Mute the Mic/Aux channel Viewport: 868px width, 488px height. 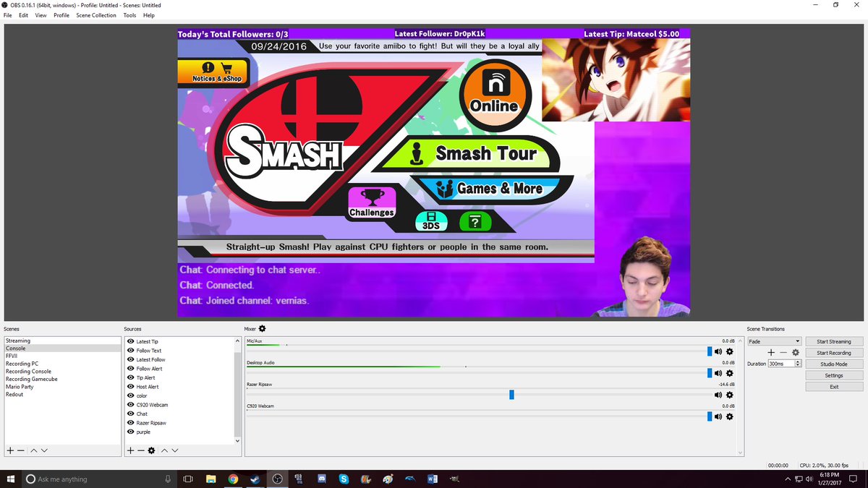(x=718, y=351)
